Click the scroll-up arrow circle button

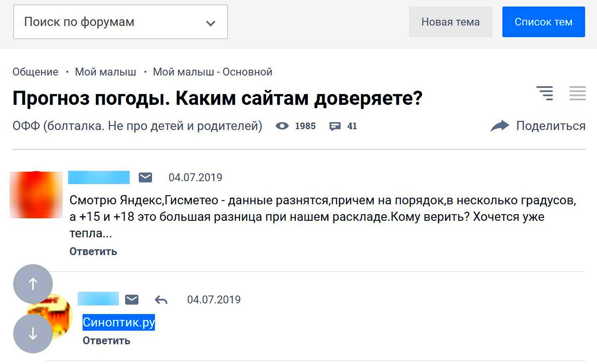[x=33, y=284]
